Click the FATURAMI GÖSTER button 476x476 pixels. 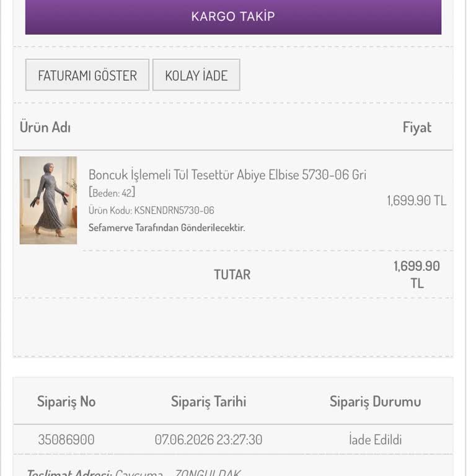[x=87, y=75]
